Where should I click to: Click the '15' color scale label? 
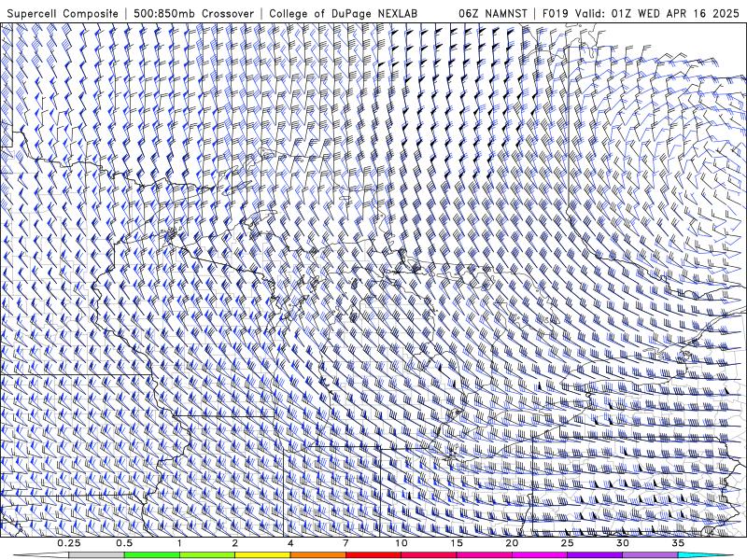(457, 543)
